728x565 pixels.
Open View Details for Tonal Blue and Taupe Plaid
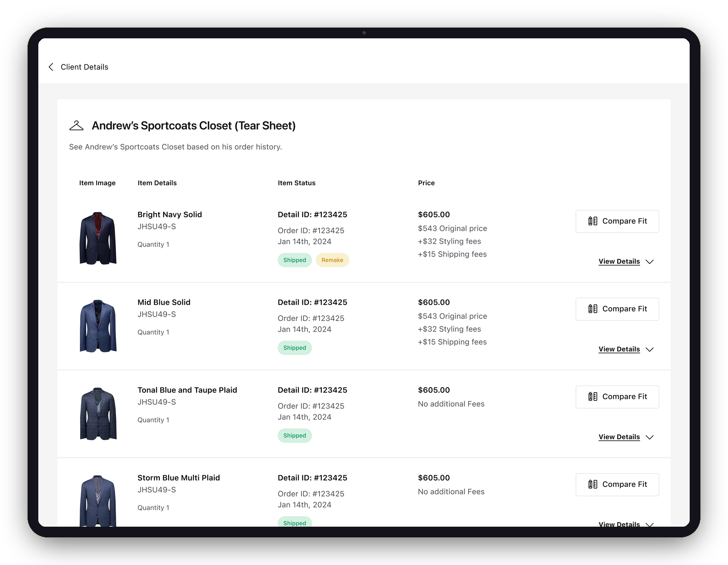[x=619, y=437]
